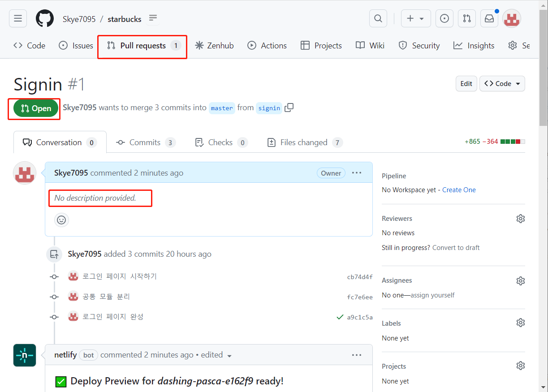Click the starbucks repository link
The width and height of the screenshot is (548, 392).
[124, 19]
